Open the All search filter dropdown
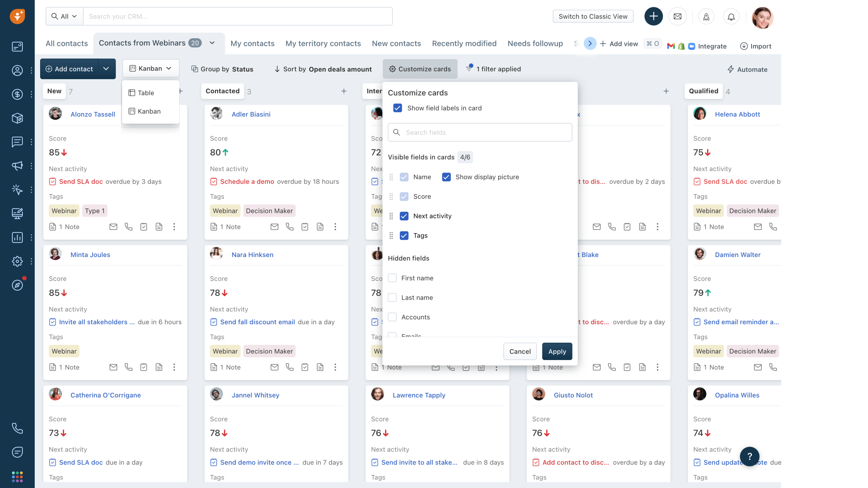The height and width of the screenshot is (488, 868). coord(64,16)
